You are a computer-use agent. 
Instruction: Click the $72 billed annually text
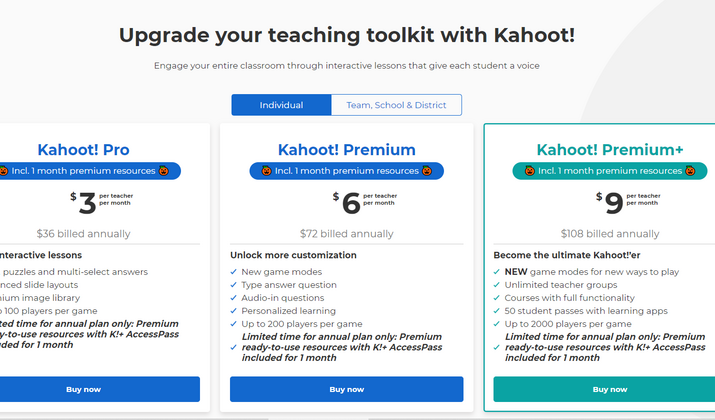[x=347, y=233]
